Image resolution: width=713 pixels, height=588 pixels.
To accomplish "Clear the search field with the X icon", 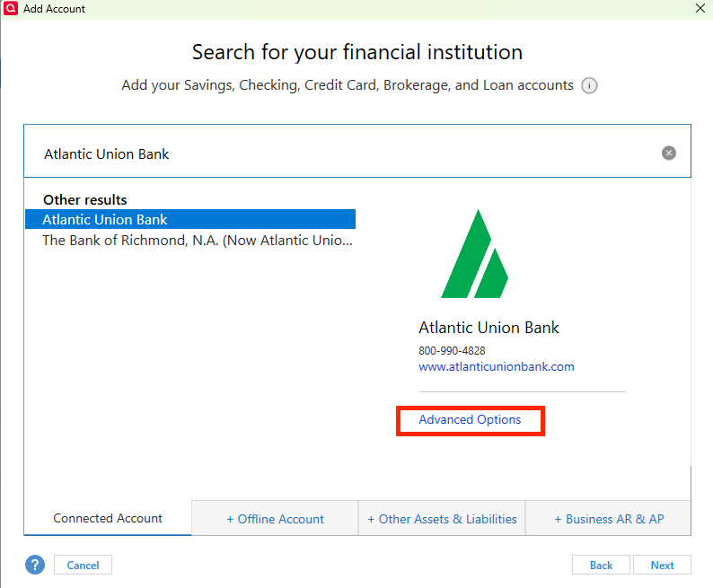I will pyautogui.click(x=668, y=153).
